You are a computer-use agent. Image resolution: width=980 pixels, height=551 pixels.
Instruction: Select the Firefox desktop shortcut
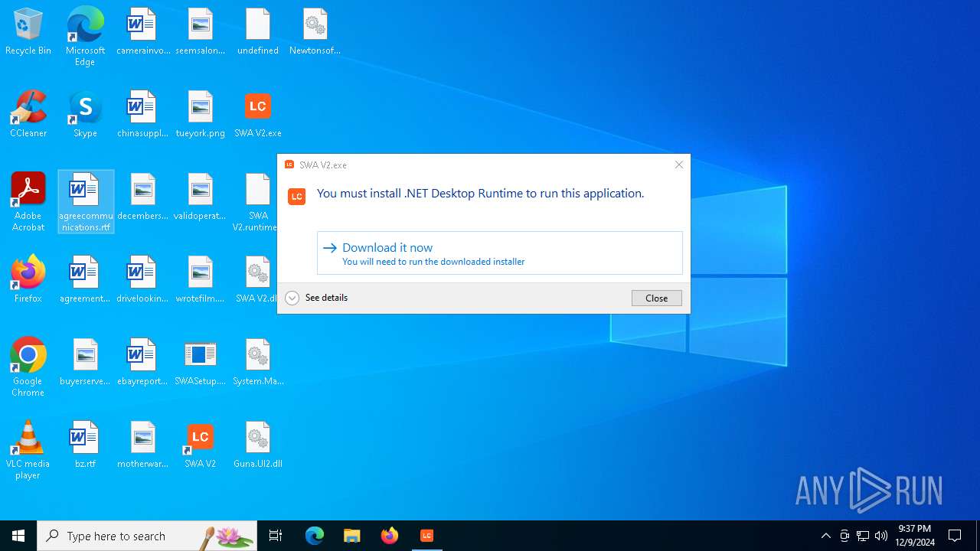click(28, 280)
